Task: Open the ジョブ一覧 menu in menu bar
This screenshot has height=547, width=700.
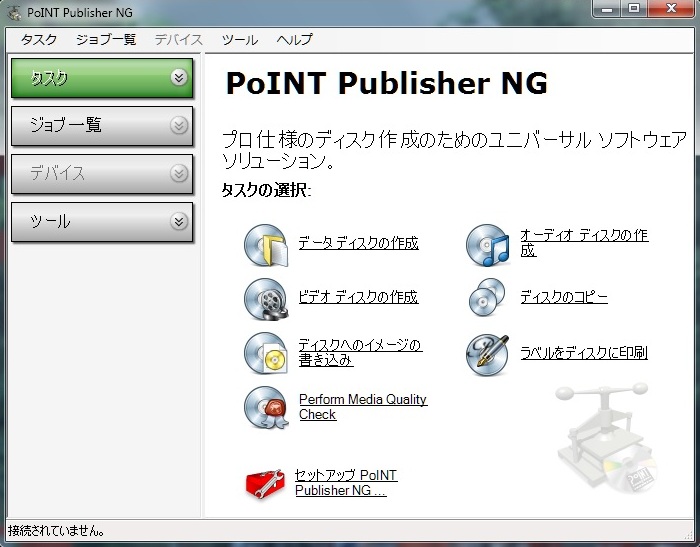Action: [106, 40]
